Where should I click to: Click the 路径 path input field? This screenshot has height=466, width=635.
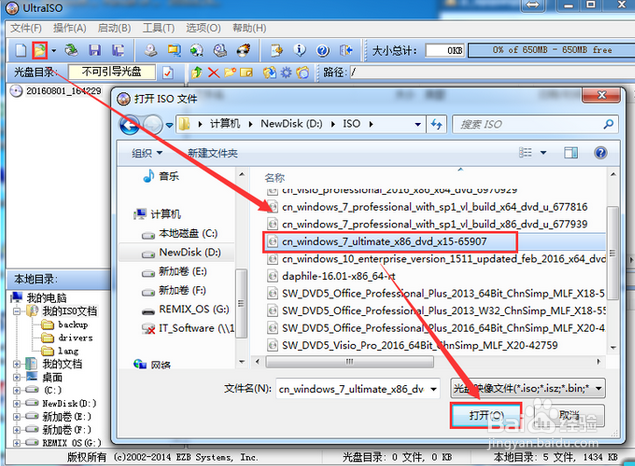point(492,72)
